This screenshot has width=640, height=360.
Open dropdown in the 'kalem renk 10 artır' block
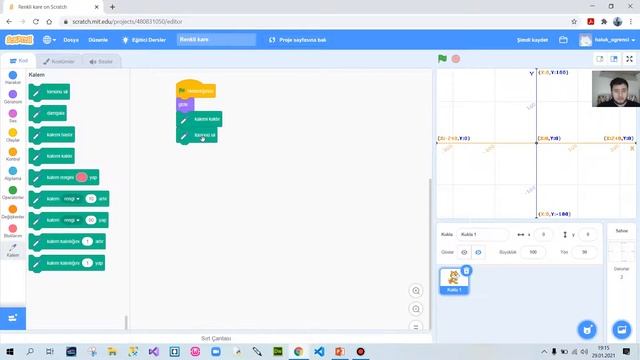[72, 198]
